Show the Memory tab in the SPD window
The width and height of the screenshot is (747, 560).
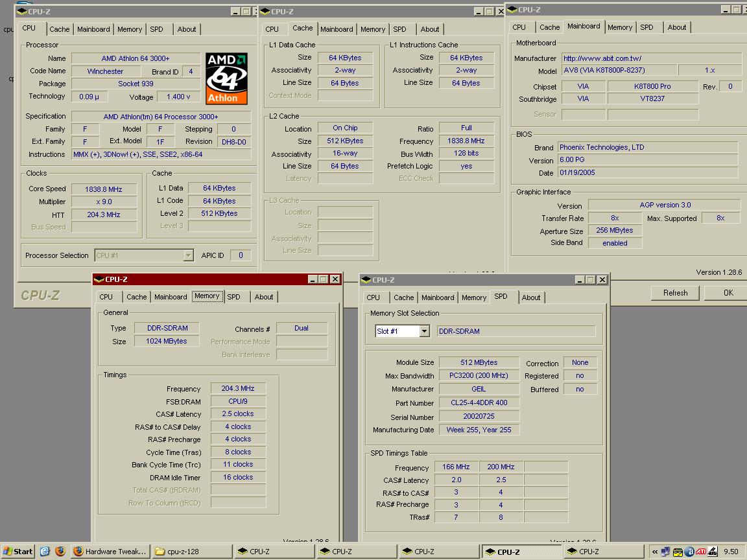(x=474, y=297)
